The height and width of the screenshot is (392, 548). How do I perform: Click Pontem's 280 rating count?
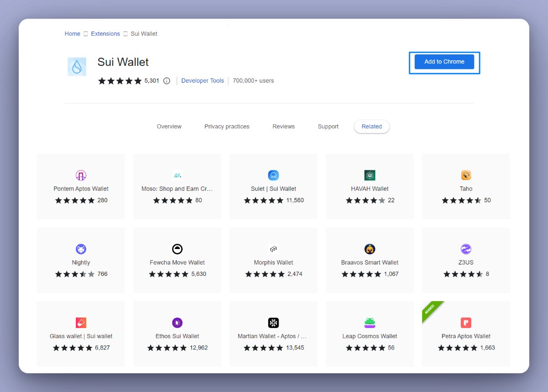tap(103, 201)
